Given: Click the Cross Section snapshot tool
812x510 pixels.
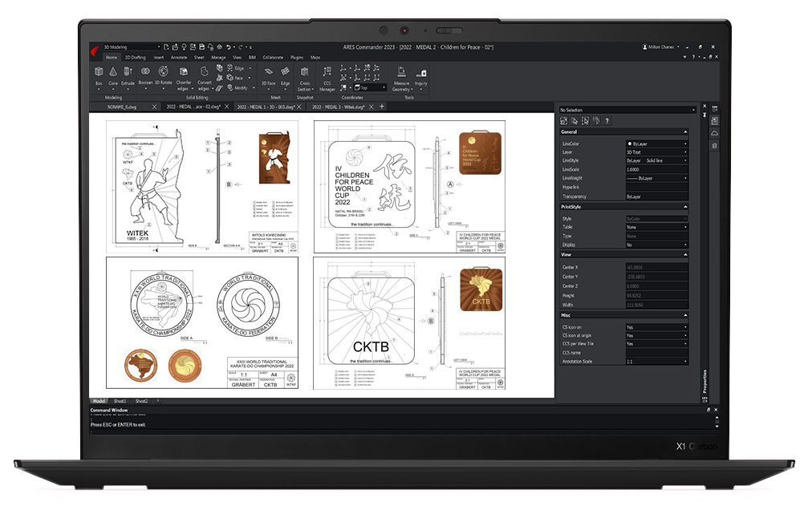Looking at the screenshot, I should [305, 78].
